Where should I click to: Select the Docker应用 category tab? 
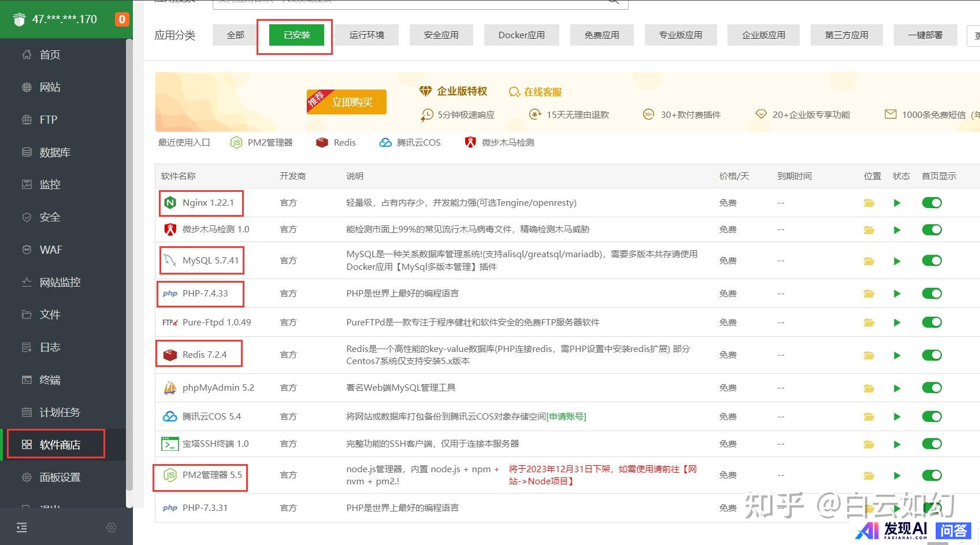point(521,35)
